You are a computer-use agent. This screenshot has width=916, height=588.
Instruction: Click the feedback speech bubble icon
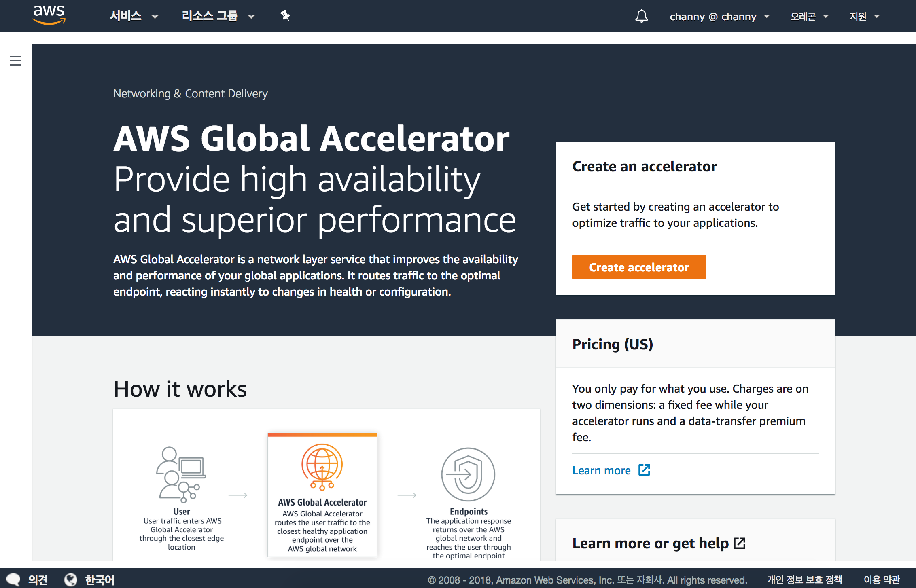click(14, 580)
